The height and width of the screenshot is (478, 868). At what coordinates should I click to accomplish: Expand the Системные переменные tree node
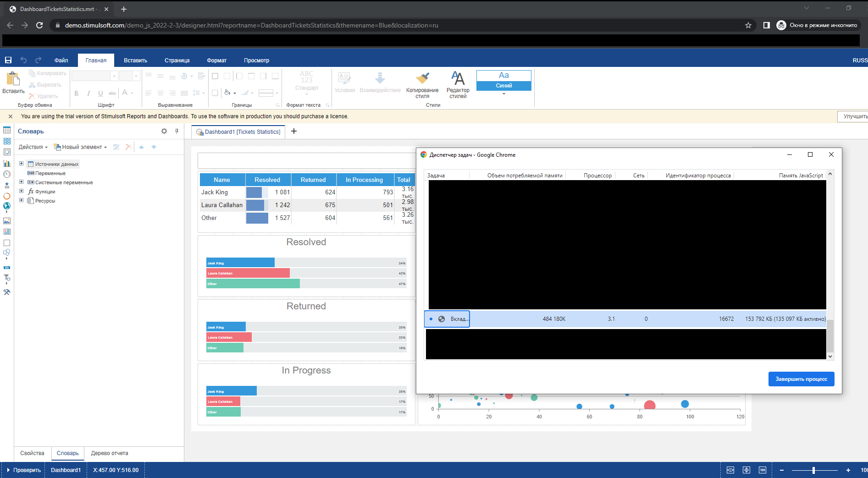pos(21,182)
